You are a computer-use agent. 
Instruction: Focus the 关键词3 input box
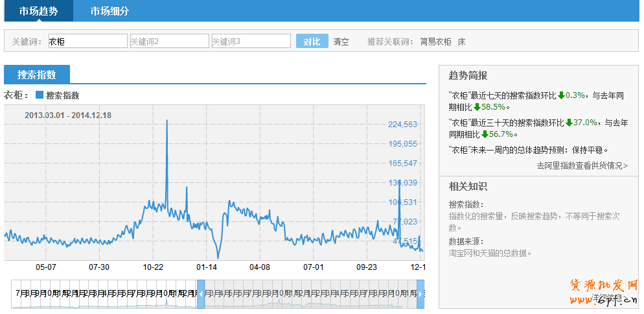(x=251, y=42)
